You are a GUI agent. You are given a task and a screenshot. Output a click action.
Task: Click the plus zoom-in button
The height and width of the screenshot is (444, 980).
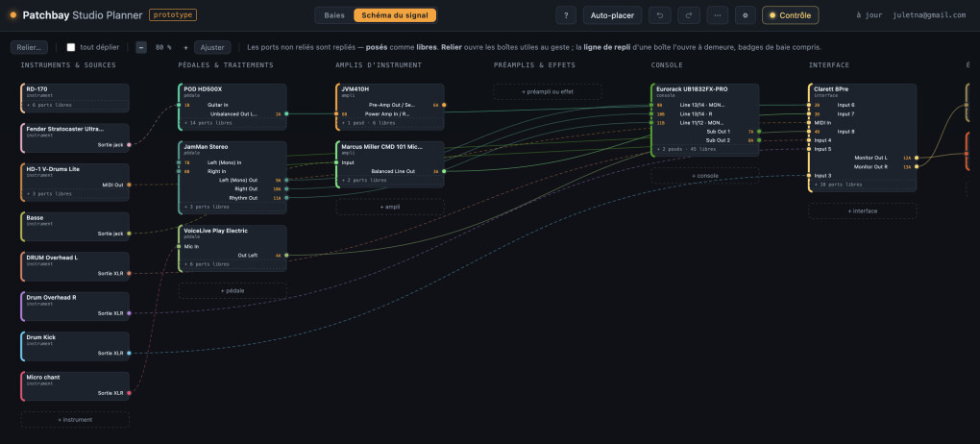click(x=185, y=47)
